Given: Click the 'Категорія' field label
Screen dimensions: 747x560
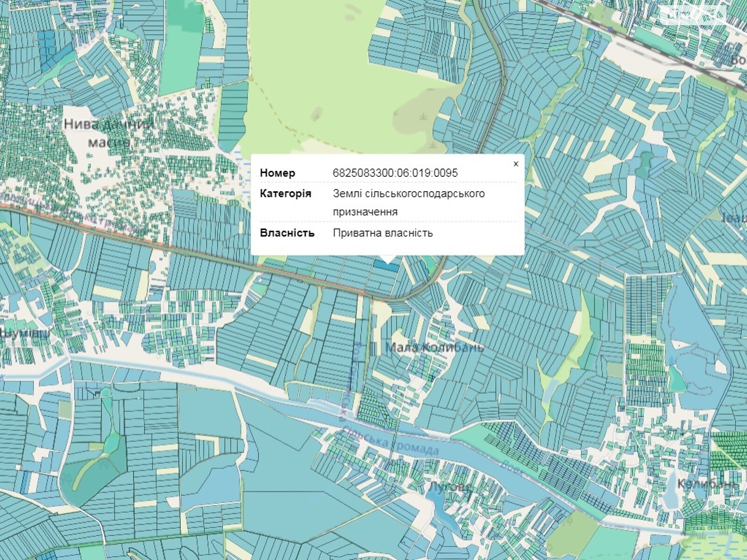Looking at the screenshot, I should (x=285, y=193).
